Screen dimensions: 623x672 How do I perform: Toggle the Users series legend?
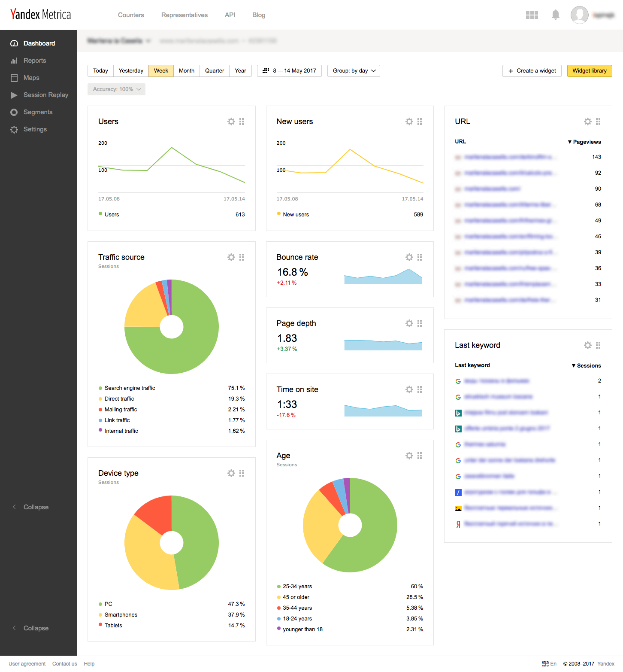coord(109,214)
